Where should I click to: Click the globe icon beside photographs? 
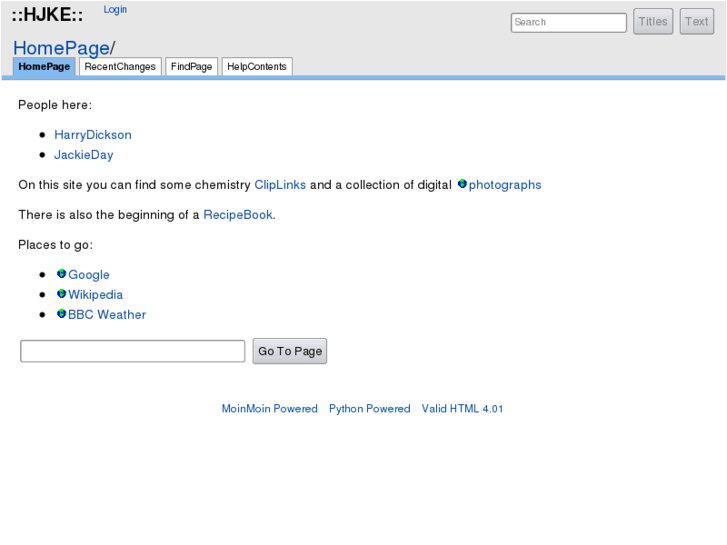tap(462, 184)
